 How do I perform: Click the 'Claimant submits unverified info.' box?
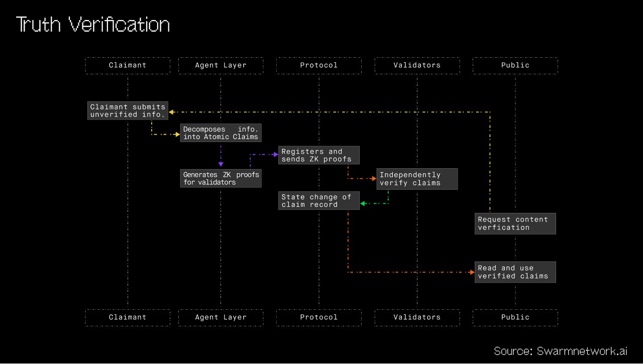128,110
